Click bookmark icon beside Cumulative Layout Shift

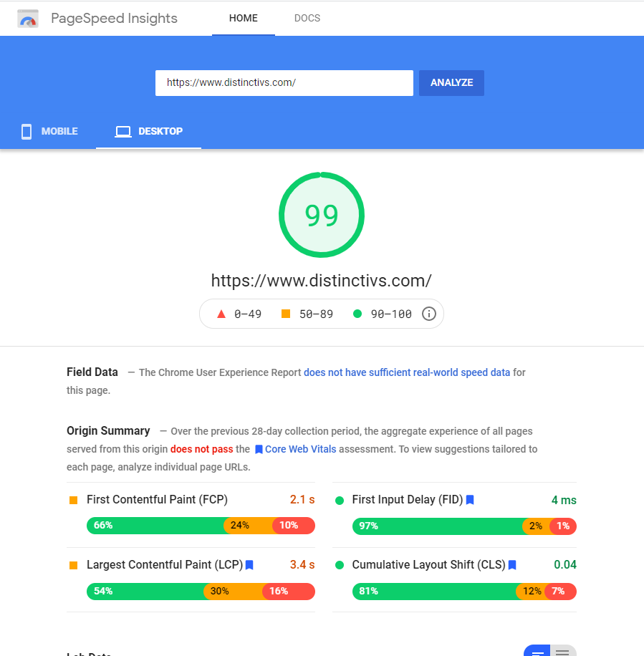(512, 565)
